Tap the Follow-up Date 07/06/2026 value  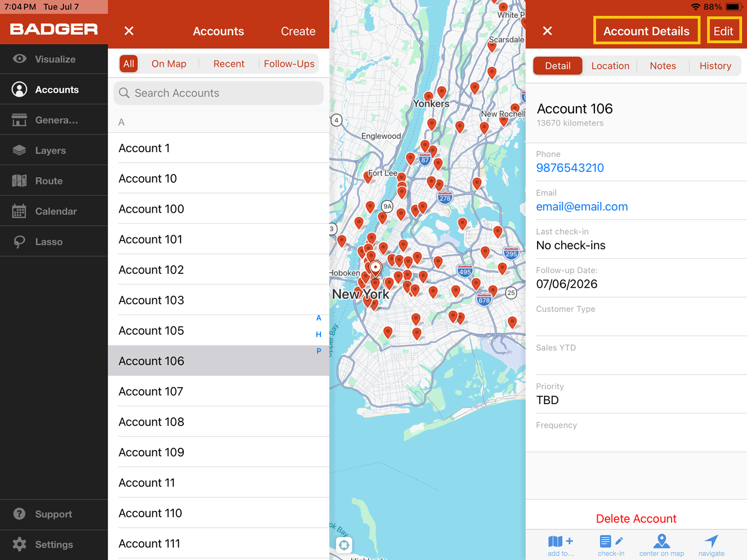point(567,284)
